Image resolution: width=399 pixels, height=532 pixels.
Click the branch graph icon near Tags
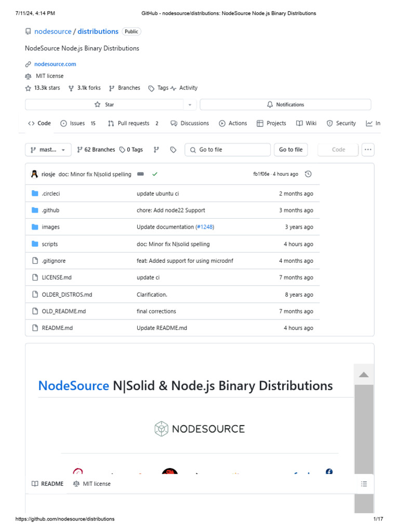[x=156, y=150]
